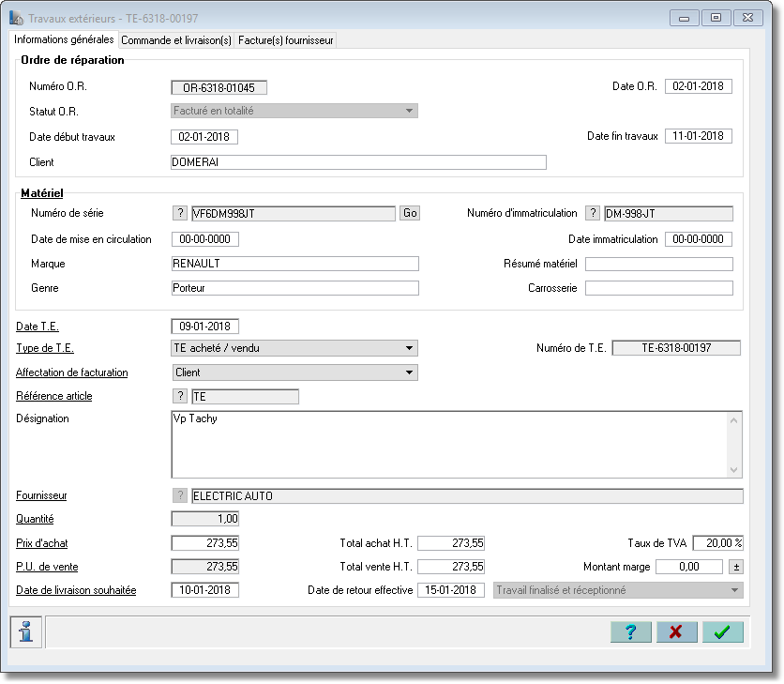The image size is (784, 684).
Task: Click the plus/minus margin button
Action: coord(736,567)
